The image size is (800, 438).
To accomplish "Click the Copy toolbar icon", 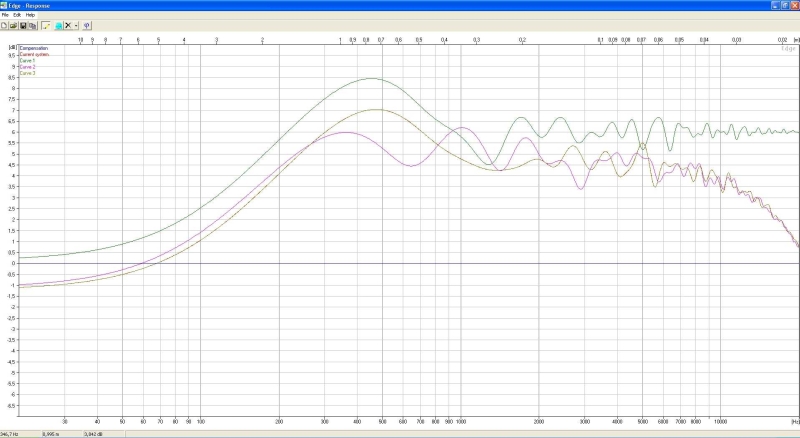I will point(32,25).
